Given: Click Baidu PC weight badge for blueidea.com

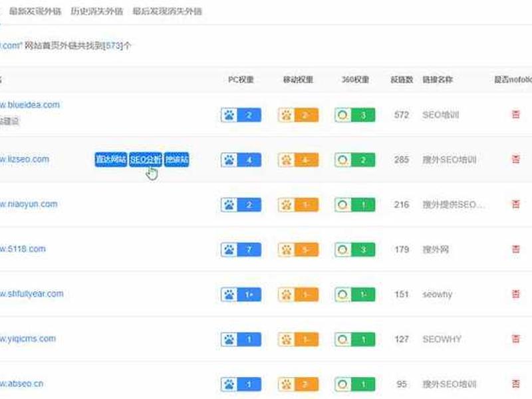Looking at the screenshot, I should pos(241,115).
